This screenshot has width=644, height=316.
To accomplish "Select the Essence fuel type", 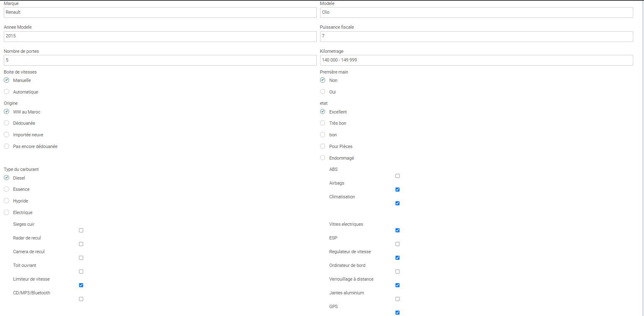I will click(x=6, y=189).
